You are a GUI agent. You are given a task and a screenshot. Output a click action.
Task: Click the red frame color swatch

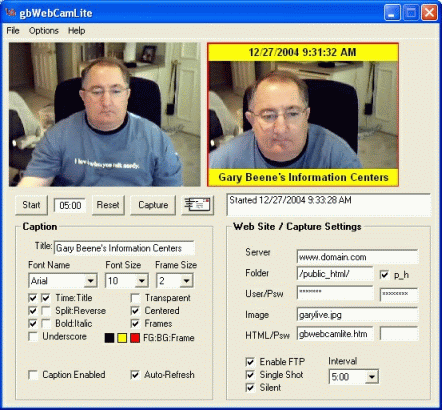tap(135, 338)
